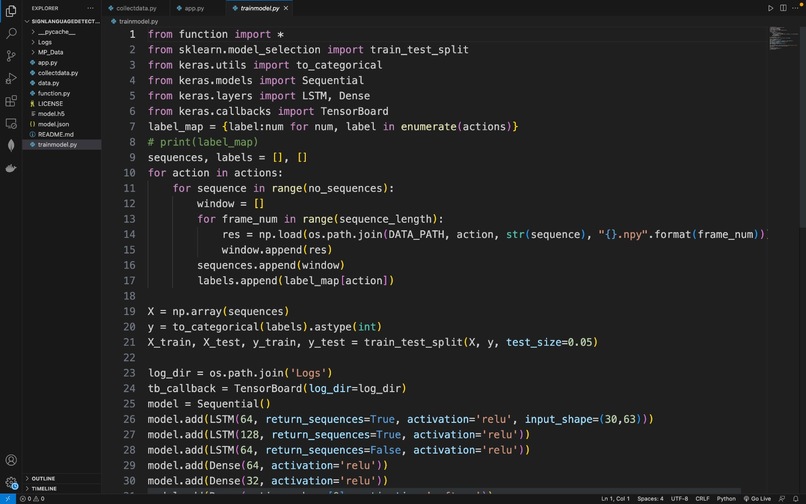Open the Manage gear icon
The width and height of the screenshot is (806, 504).
point(11,482)
